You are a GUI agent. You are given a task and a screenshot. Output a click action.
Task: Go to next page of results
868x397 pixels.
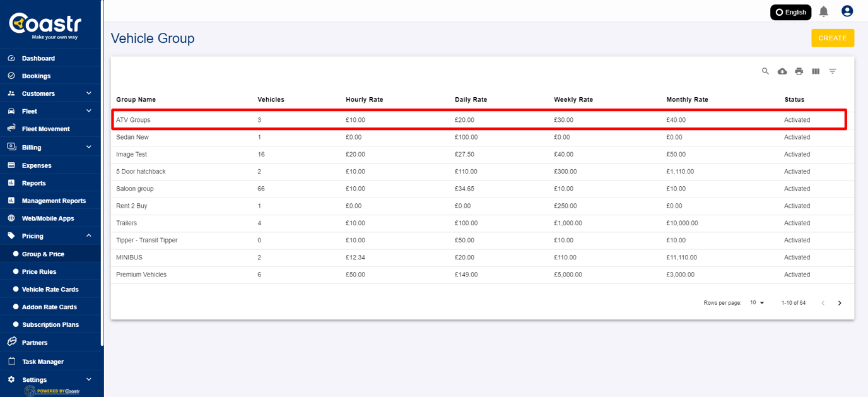coord(840,303)
